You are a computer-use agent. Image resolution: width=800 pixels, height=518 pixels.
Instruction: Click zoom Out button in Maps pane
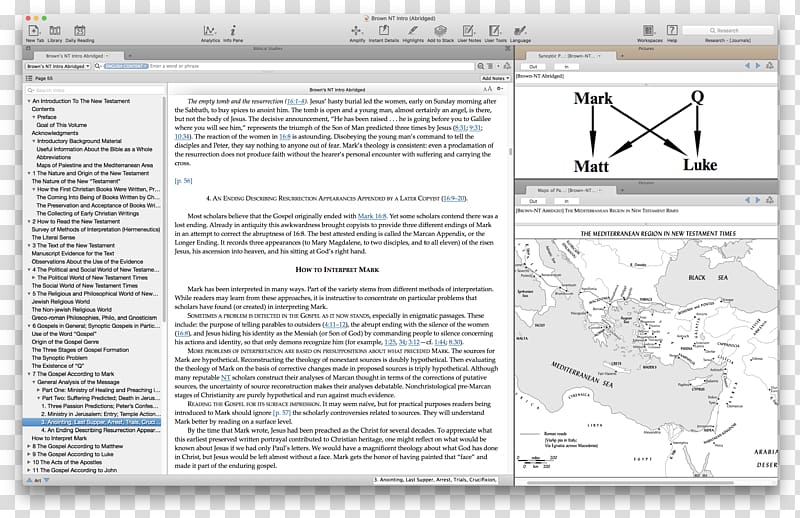point(534,201)
